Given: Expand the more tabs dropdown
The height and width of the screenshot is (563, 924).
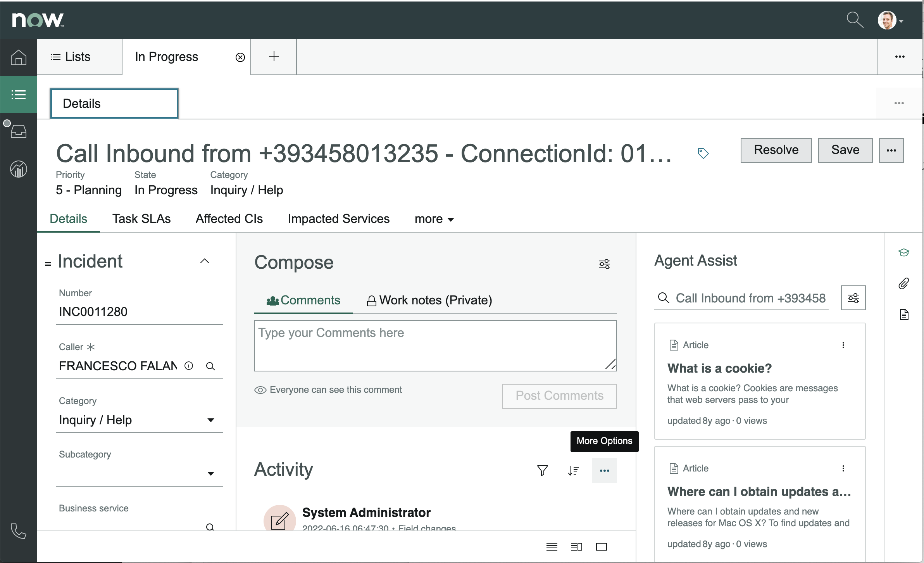Looking at the screenshot, I should pyautogui.click(x=434, y=219).
